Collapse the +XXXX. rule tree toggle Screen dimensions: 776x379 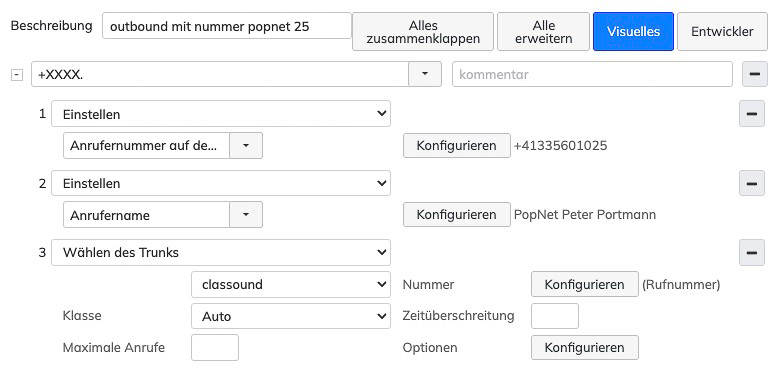coord(17,75)
